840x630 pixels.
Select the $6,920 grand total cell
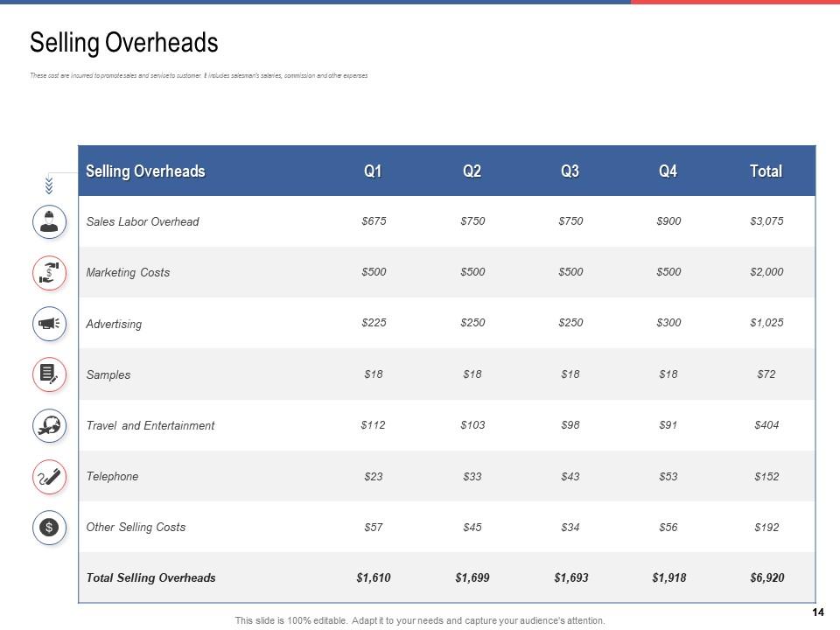[x=766, y=577]
